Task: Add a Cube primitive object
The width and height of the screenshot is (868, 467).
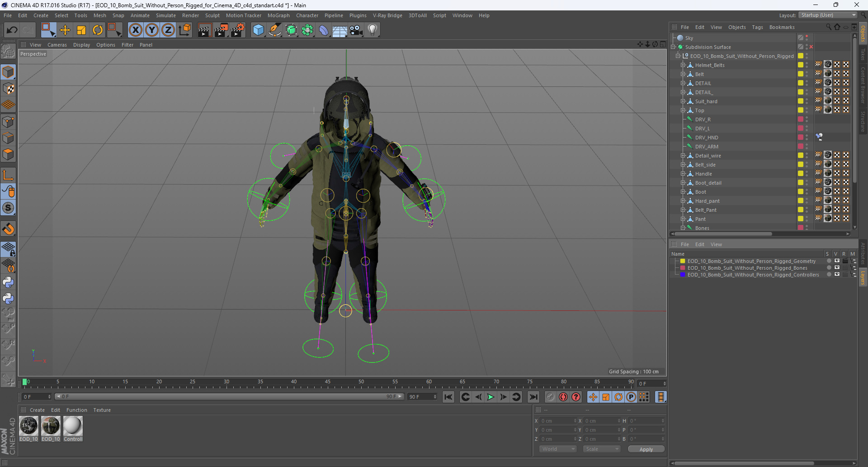Action: point(258,30)
